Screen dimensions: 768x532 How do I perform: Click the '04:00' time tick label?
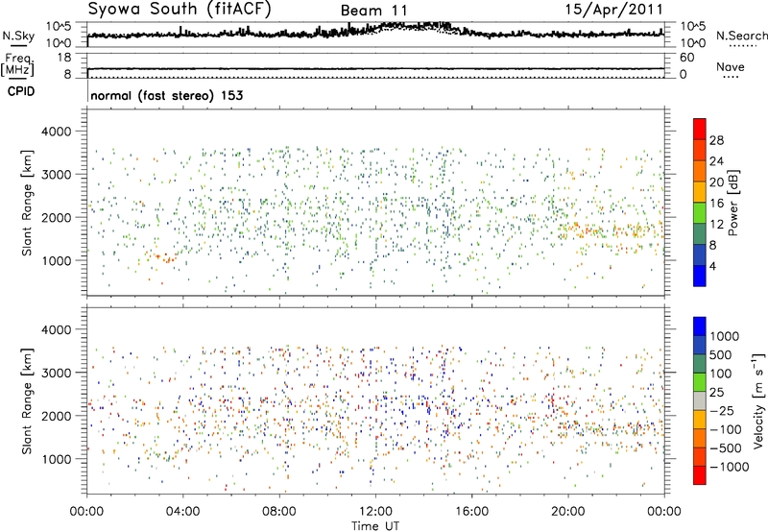coord(183,512)
